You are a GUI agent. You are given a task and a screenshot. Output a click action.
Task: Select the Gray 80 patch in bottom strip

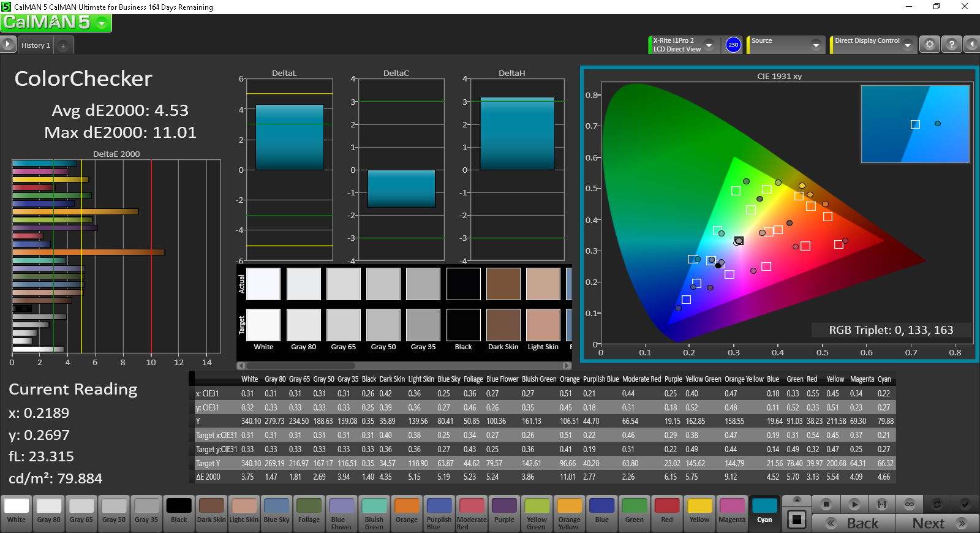[49, 513]
